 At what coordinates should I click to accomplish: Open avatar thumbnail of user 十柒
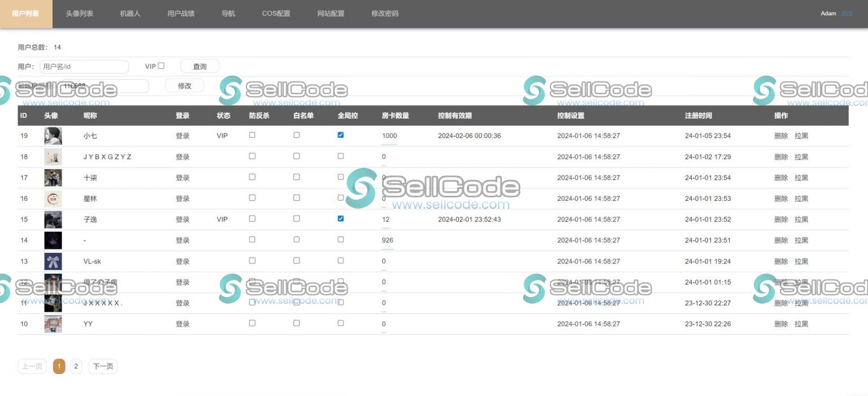coord(53,178)
